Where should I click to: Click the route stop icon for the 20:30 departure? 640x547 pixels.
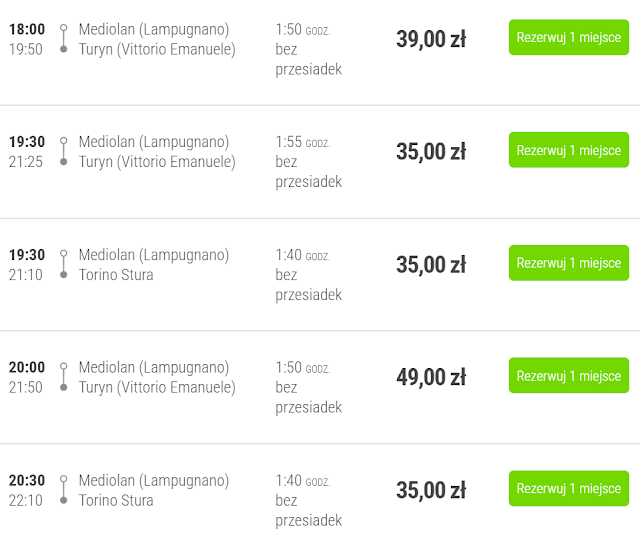(x=63, y=490)
